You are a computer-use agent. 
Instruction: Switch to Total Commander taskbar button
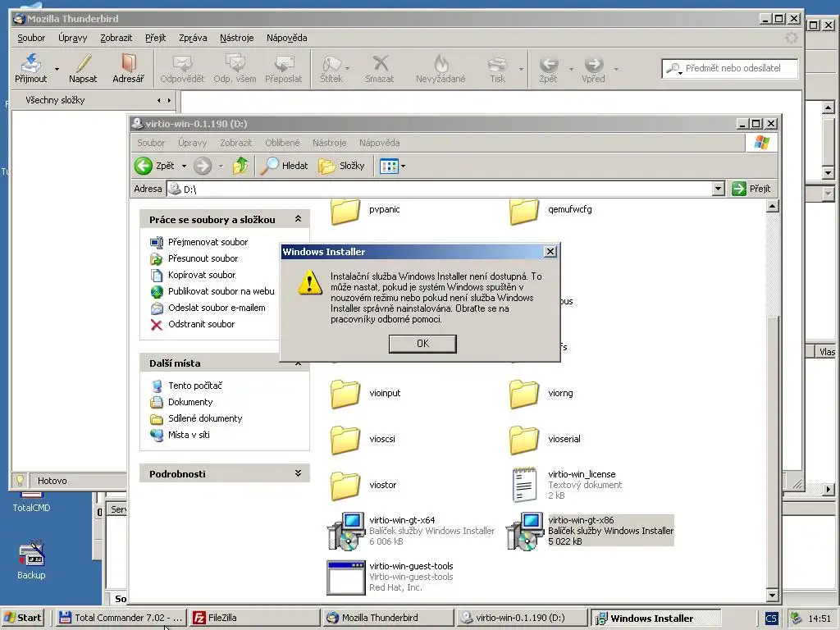[x=121, y=618]
